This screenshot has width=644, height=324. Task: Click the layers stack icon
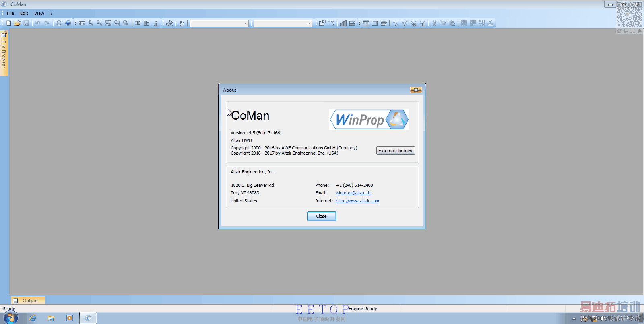tap(384, 23)
